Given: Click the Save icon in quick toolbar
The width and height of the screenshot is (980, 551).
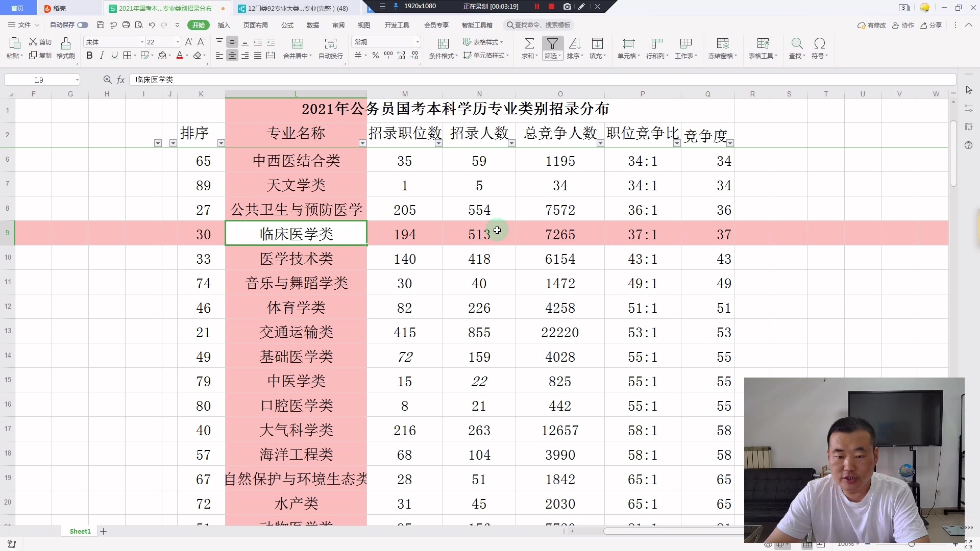Looking at the screenshot, I should [101, 25].
